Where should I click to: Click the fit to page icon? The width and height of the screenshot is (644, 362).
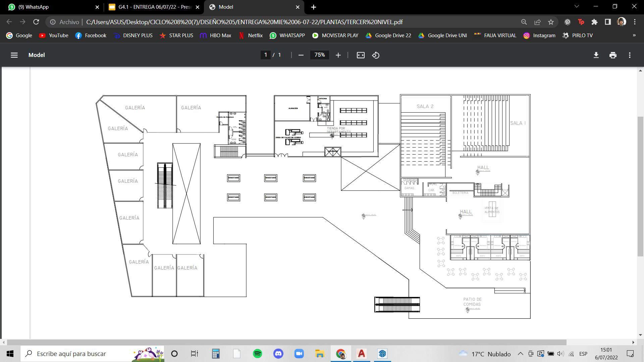[x=361, y=55]
